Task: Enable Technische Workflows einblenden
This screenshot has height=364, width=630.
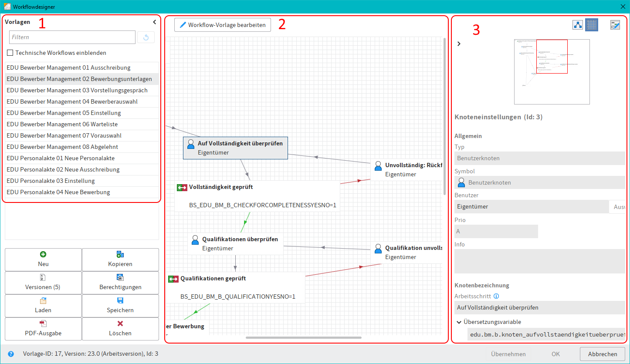Action: tap(10, 52)
